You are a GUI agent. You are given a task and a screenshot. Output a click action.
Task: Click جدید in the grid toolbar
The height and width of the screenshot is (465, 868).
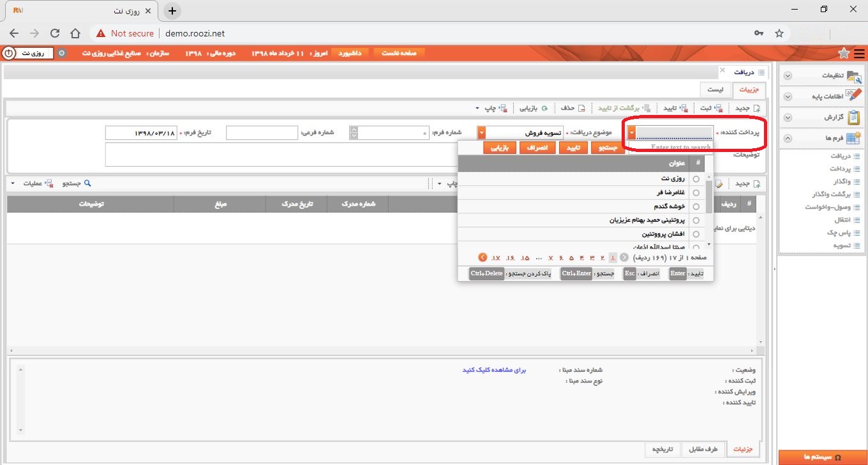point(747,184)
